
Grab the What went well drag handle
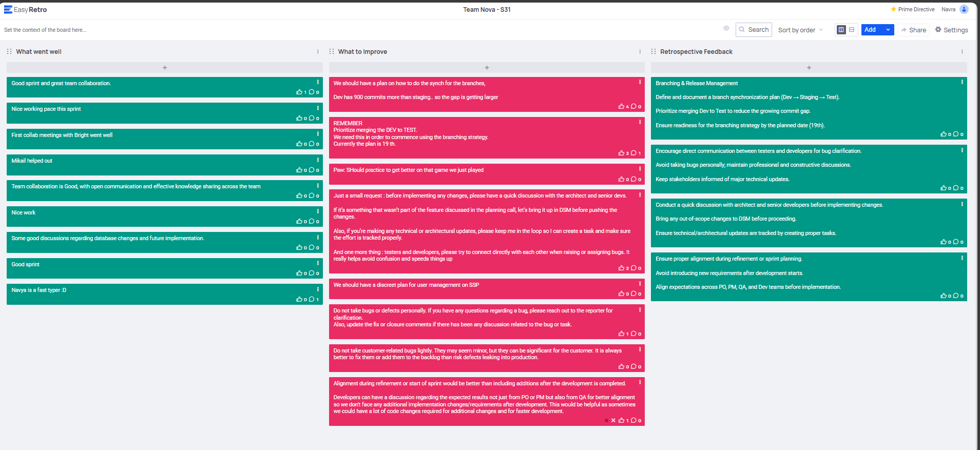[9, 51]
